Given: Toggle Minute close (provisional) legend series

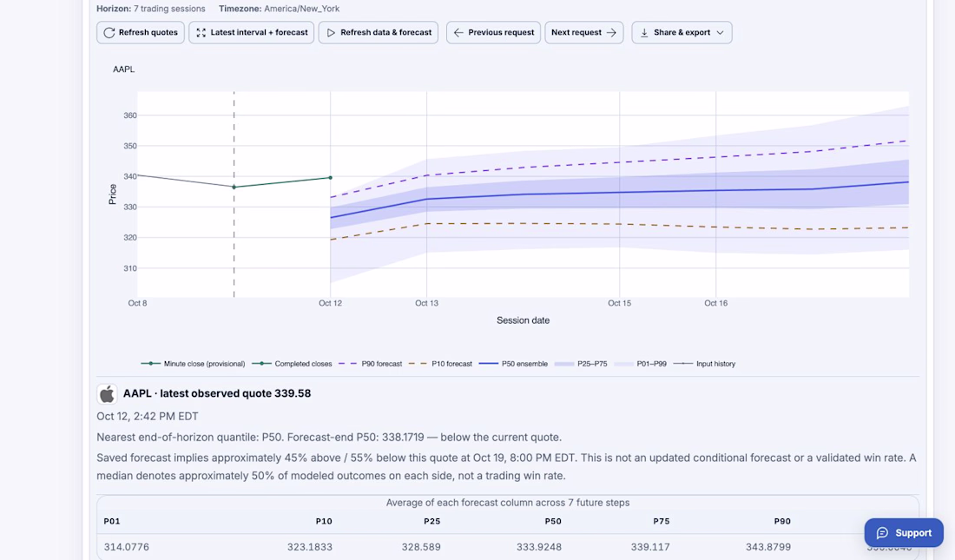Looking at the screenshot, I should click(193, 364).
